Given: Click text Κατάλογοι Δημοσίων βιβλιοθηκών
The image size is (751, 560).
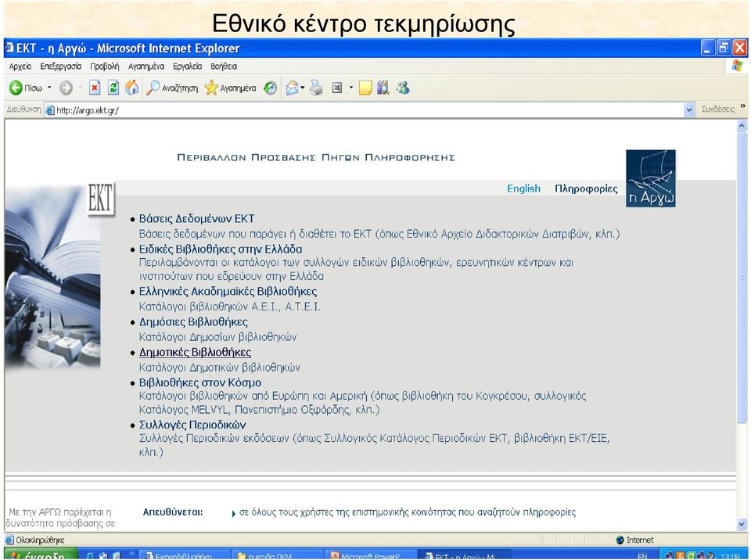Looking at the screenshot, I should [x=218, y=337].
